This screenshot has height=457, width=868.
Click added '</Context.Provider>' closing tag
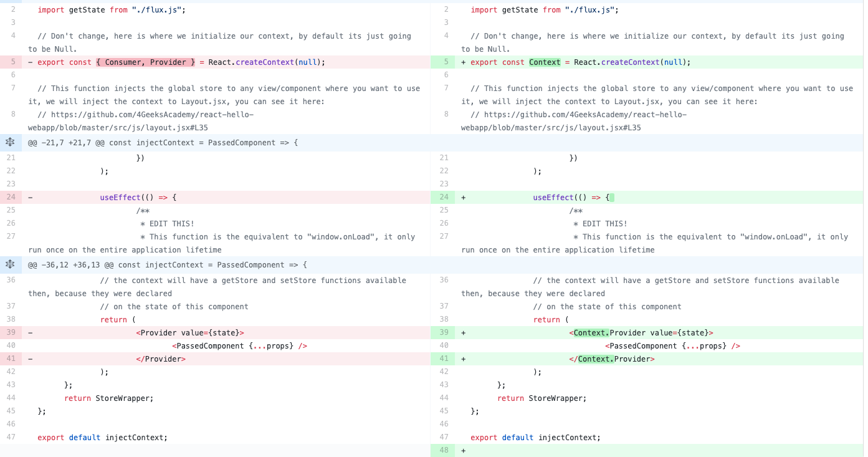612,359
